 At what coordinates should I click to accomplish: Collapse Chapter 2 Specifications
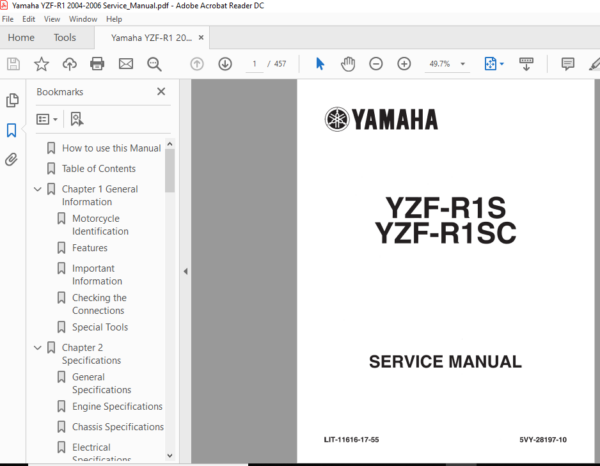pos(38,347)
